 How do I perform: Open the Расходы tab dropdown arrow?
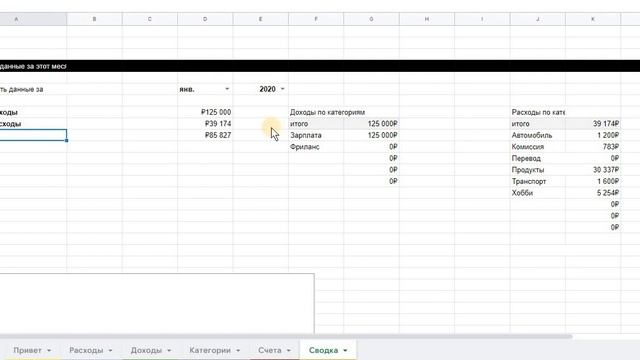click(x=110, y=351)
